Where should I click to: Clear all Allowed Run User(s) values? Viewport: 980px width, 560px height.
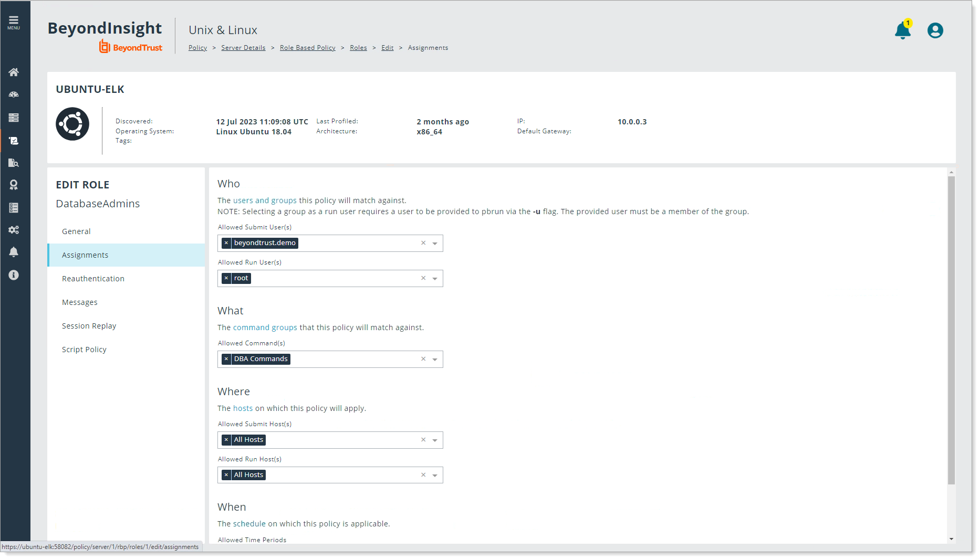pos(423,278)
